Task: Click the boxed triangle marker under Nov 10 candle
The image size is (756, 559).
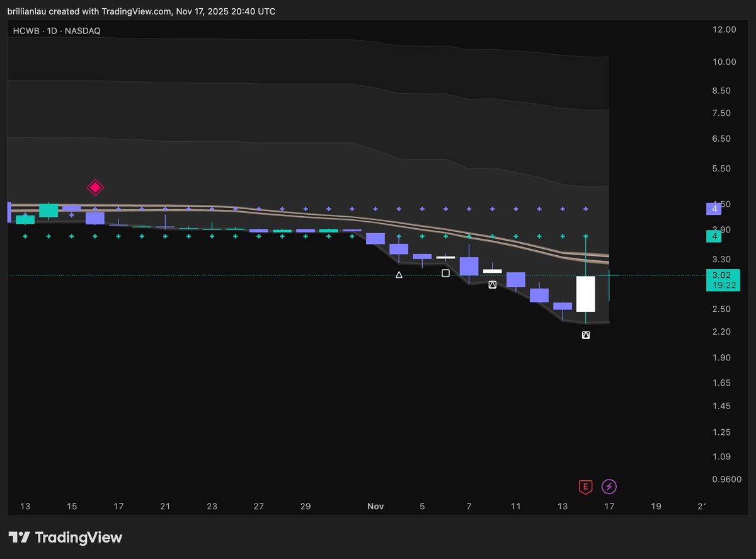Action: (493, 285)
